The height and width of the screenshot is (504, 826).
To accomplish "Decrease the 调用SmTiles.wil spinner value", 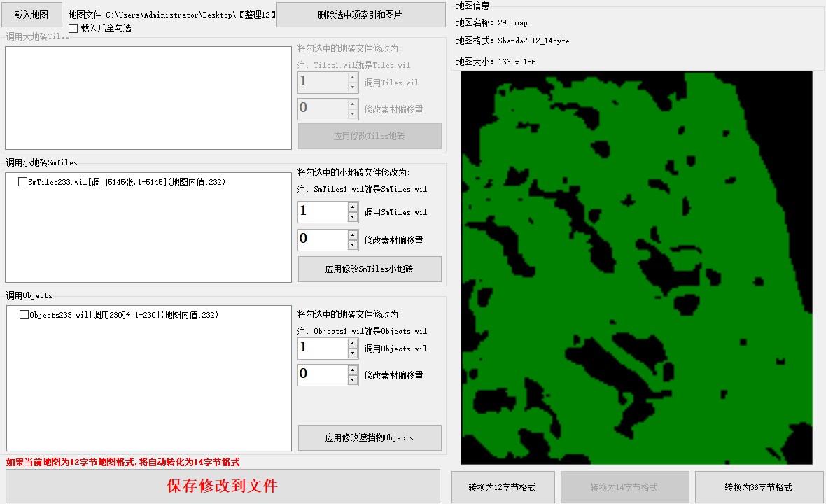I will pyautogui.click(x=353, y=217).
